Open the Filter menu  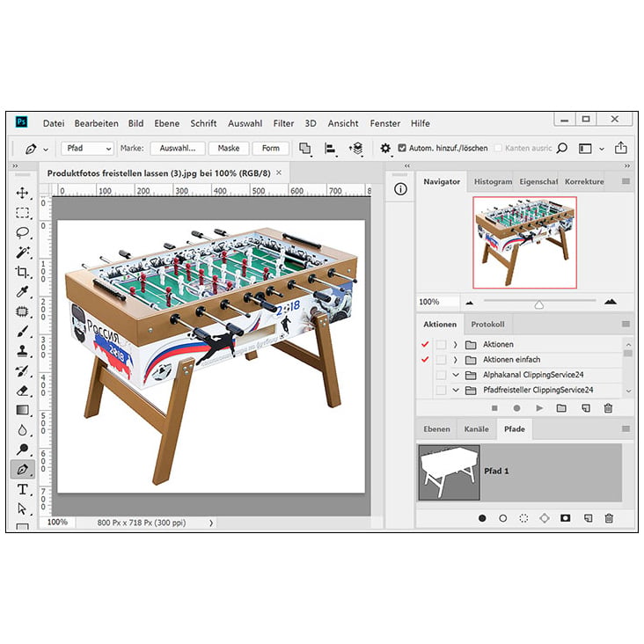tap(284, 124)
